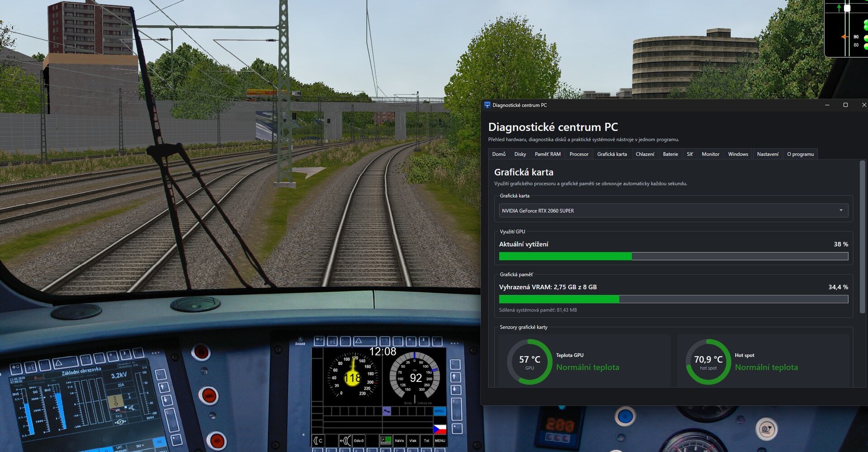Open the Paměť RAM tab
The width and height of the screenshot is (868, 452).
pos(547,154)
